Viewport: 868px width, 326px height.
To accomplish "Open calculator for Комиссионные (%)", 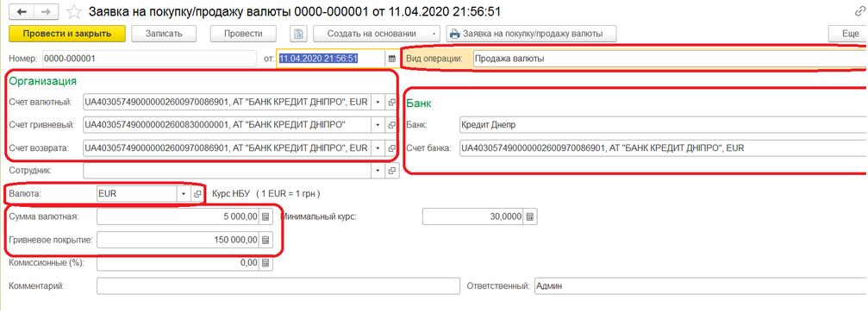I will [265, 263].
